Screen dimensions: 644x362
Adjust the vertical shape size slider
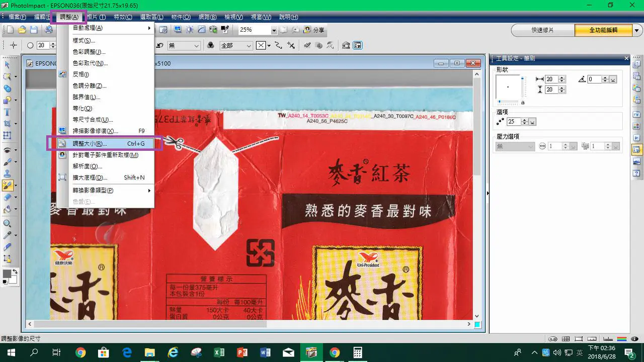click(523, 87)
